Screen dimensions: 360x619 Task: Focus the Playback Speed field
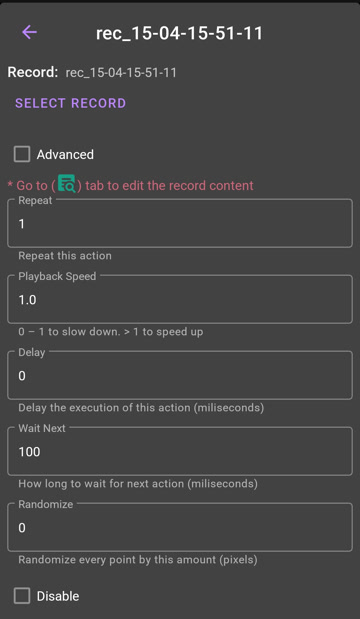(180, 299)
